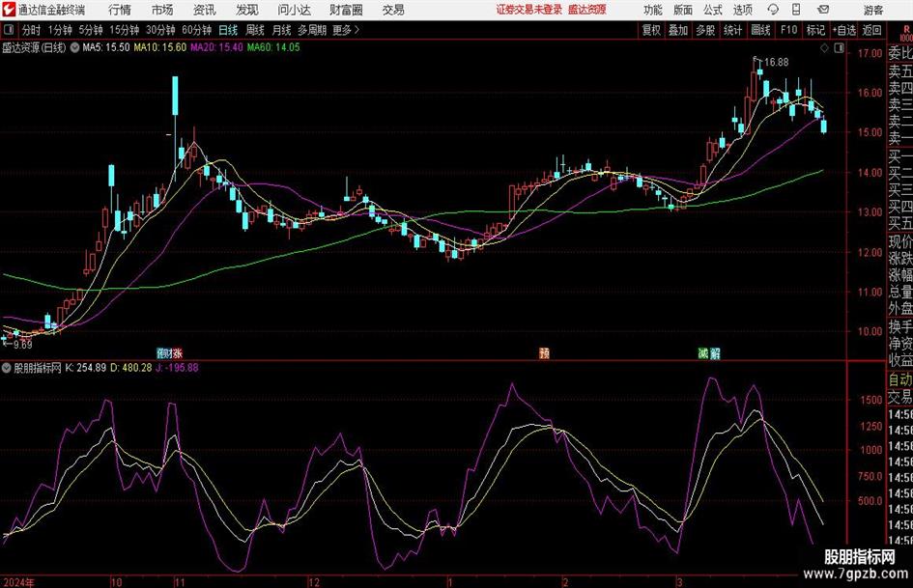Image resolution: width=913 pixels, height=588 pixels.
Task: Click the 涨 event marker near October
Action: [177, 352]
